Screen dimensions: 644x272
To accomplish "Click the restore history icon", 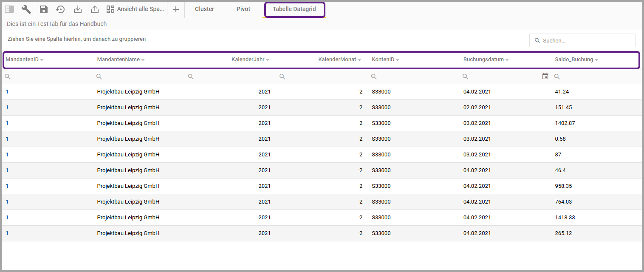I will 60,9.
